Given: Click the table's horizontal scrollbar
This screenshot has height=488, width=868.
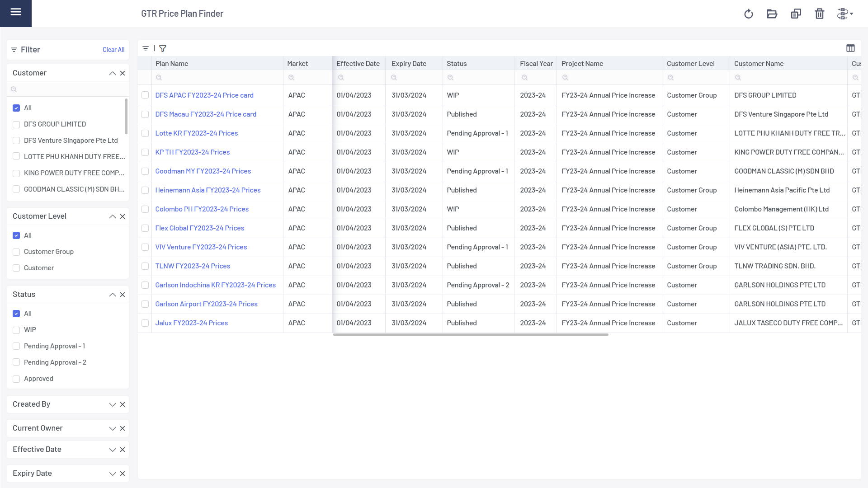Looking at the screenshot, I should [x=470, y=334].
